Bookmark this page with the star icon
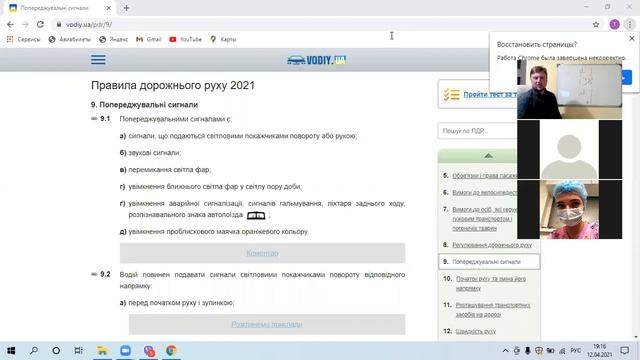 (596, 24)
